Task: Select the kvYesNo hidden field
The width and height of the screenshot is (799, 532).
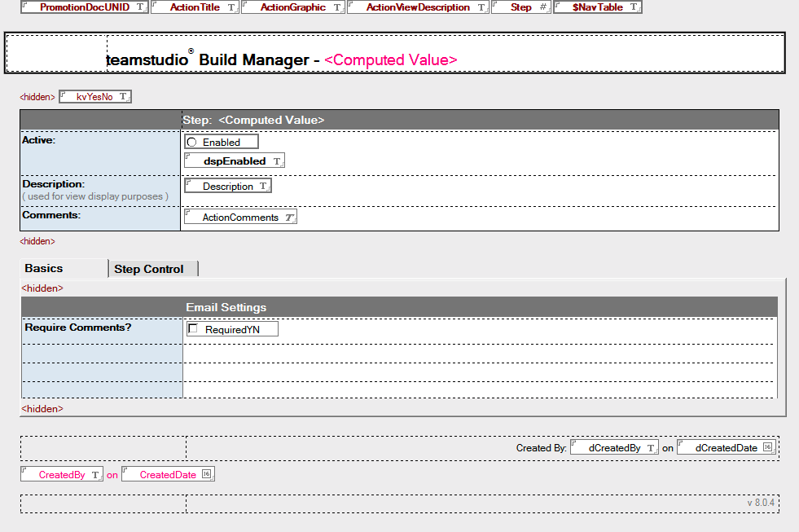Action: tap(94, 97)
